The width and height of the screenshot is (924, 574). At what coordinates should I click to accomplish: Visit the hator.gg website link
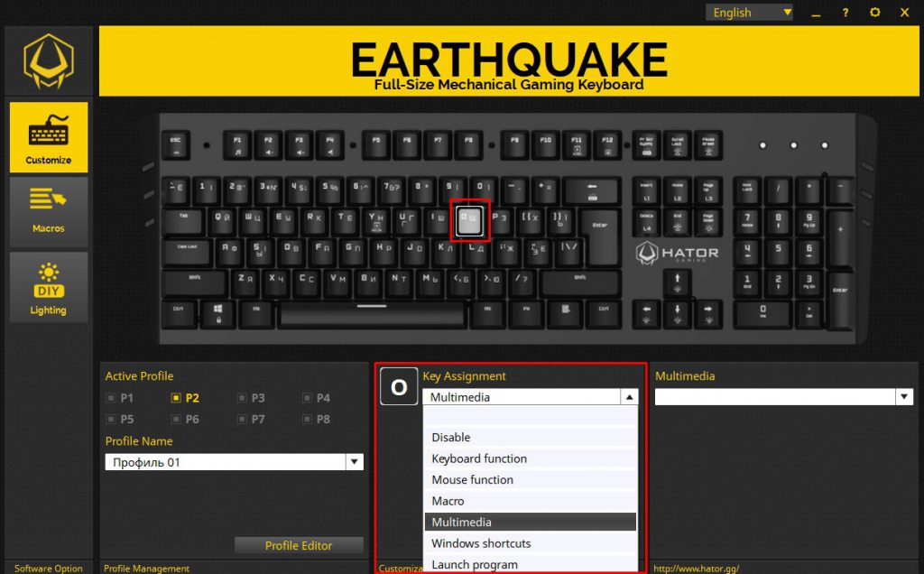[x=695, y=569]
